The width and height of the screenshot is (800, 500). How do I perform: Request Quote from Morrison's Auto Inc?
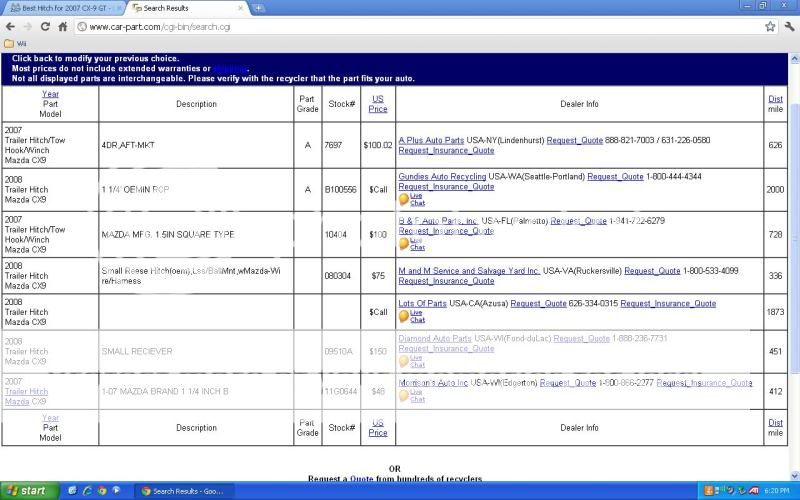pos(568,383)
